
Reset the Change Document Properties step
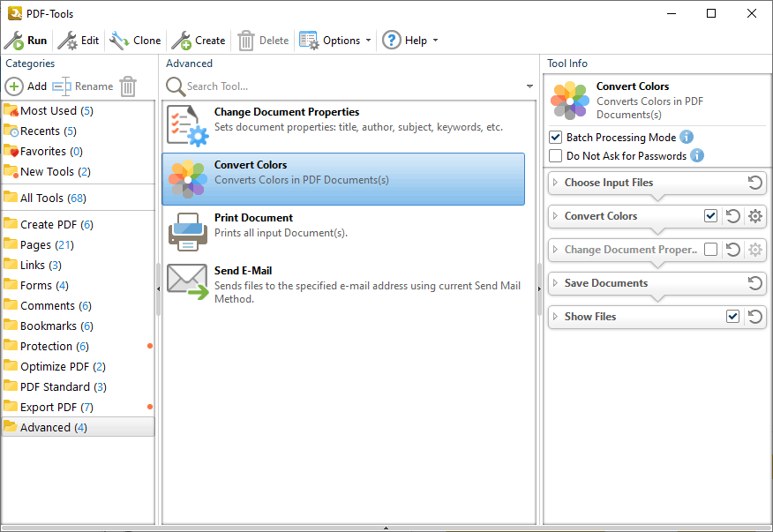pyautogui.click(x=732, y=250)
